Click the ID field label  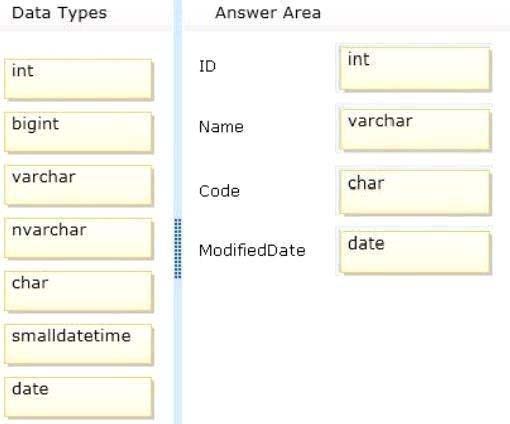207,66
